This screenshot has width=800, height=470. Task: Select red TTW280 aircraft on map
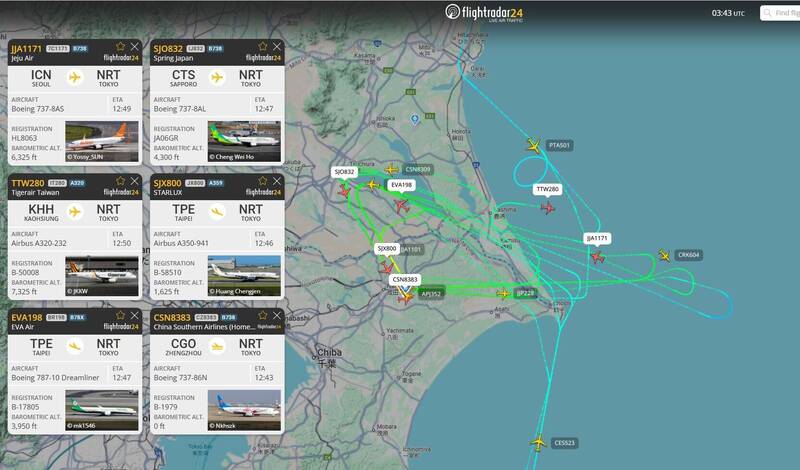pos(547,208)
